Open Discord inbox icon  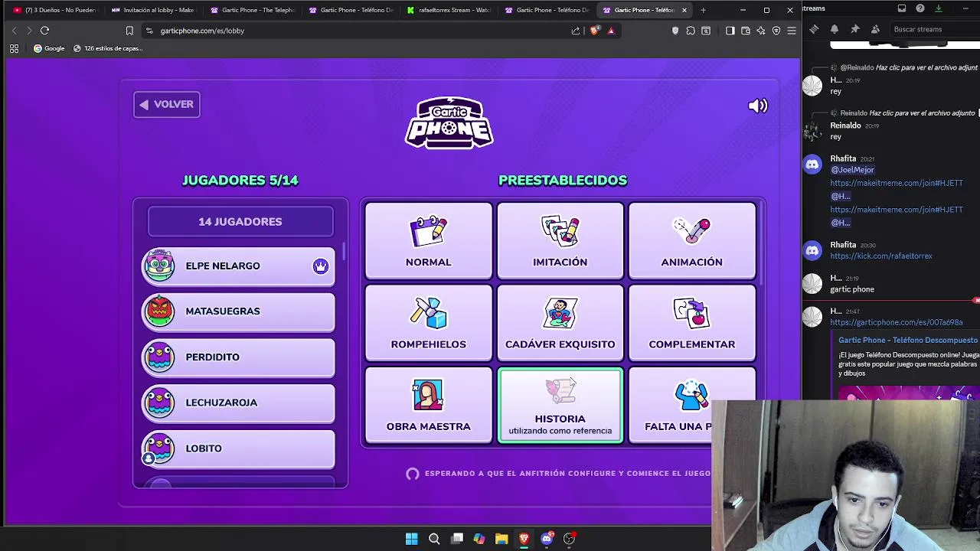point(902,8)
